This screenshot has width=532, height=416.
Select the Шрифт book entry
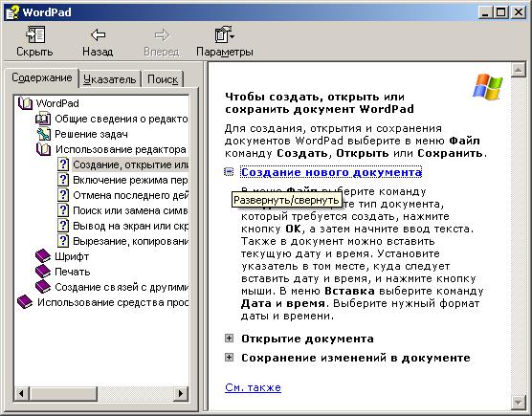pyautogui.click(x=72, y=256)
